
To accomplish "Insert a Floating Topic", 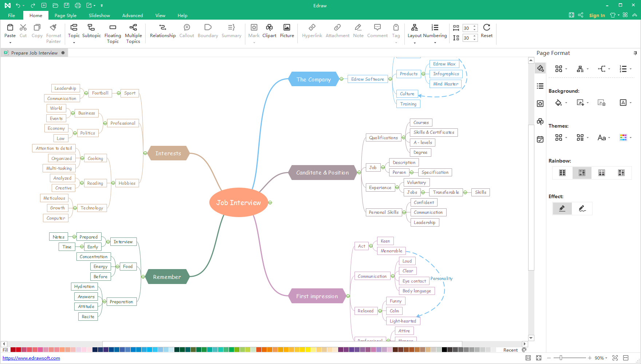I will (x=112, y=28).
